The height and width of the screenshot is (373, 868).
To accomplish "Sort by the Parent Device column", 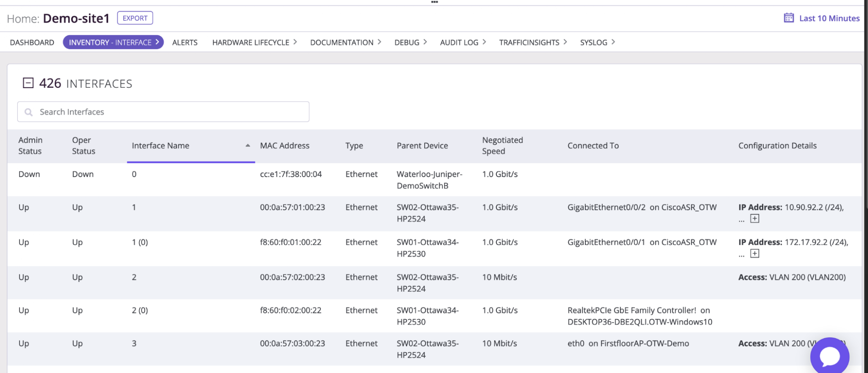I will pos(422,145).
